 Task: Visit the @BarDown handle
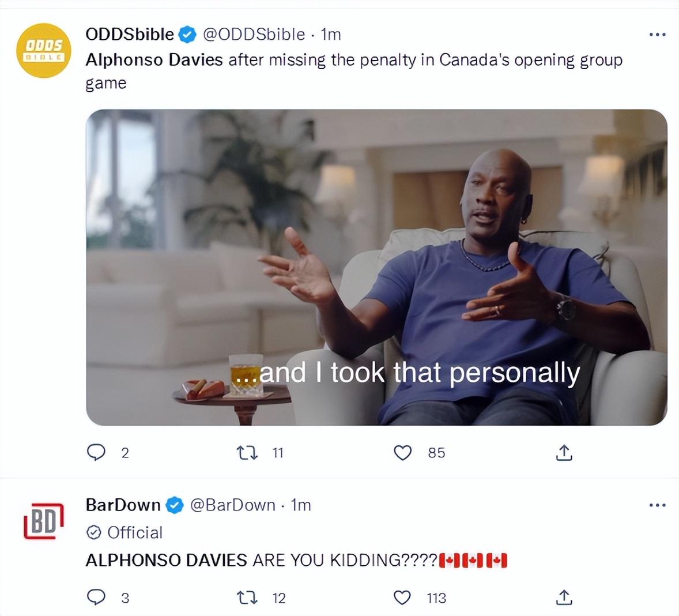(232, 505)
